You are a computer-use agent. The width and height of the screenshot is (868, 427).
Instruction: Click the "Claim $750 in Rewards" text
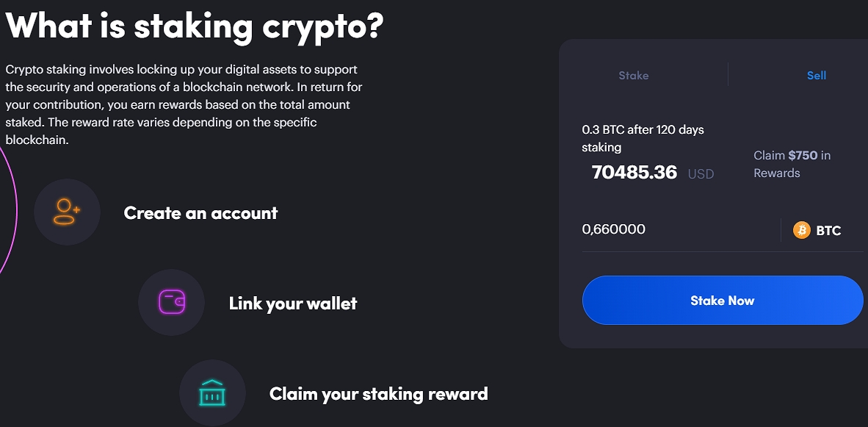[792, 164]
